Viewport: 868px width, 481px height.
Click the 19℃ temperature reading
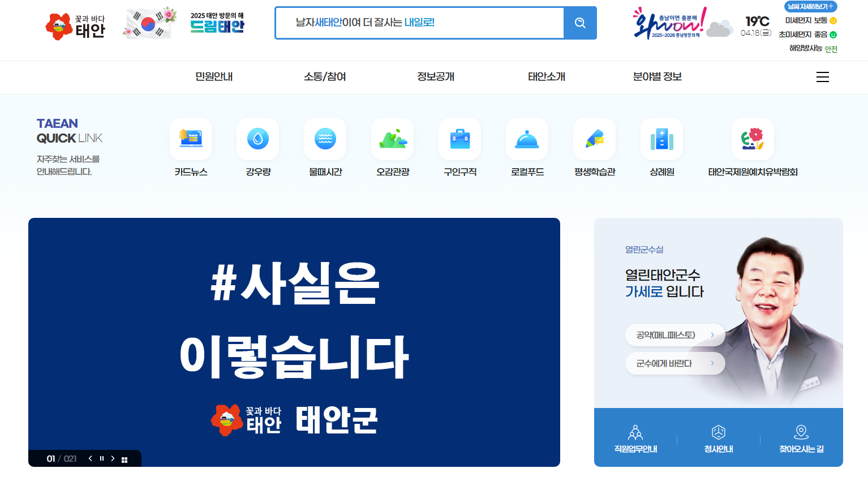[757, 21]
